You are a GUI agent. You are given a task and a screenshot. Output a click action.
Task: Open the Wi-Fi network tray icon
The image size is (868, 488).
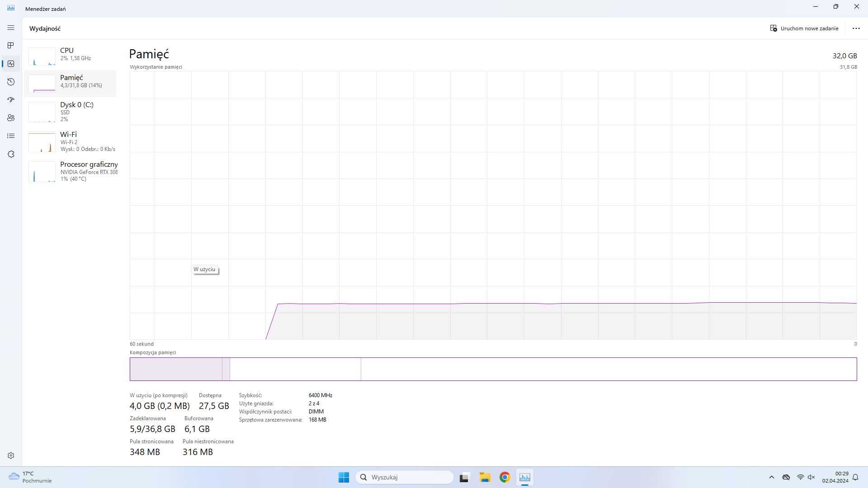click(800, 477)
